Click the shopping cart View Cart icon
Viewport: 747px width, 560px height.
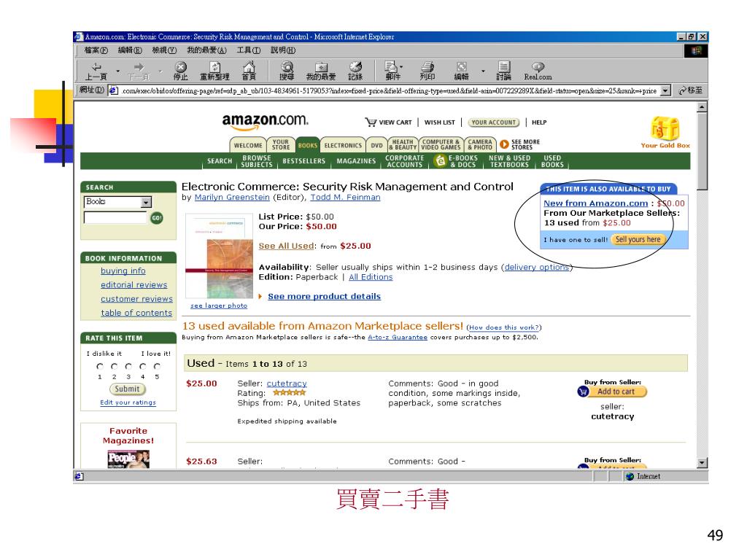371,122
